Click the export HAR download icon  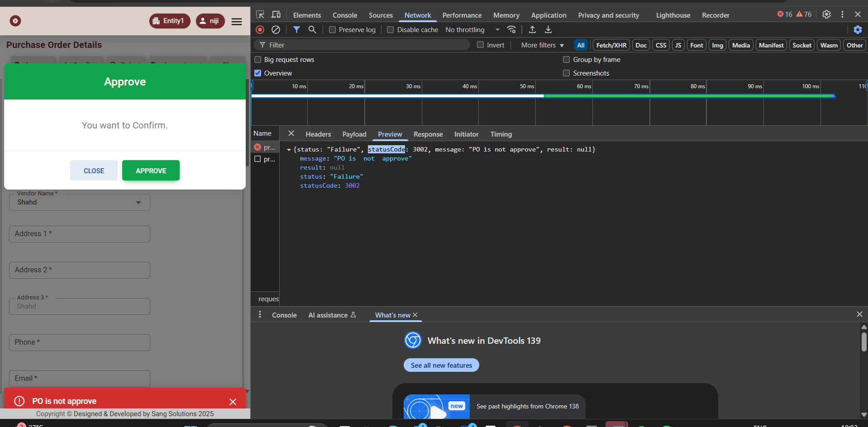[x=548, y=30]
